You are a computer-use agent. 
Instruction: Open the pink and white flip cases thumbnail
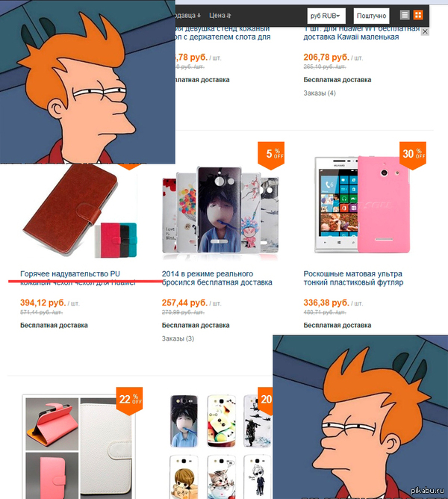79,447
